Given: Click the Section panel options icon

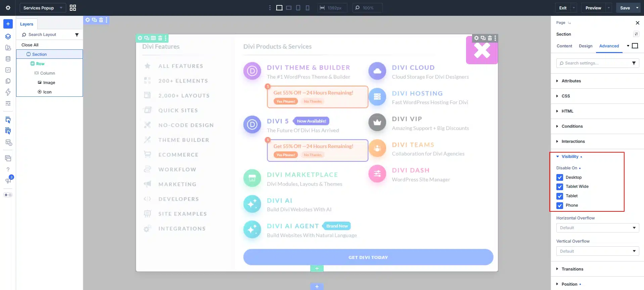Looking at the screenshot, I should click(636, 34).
